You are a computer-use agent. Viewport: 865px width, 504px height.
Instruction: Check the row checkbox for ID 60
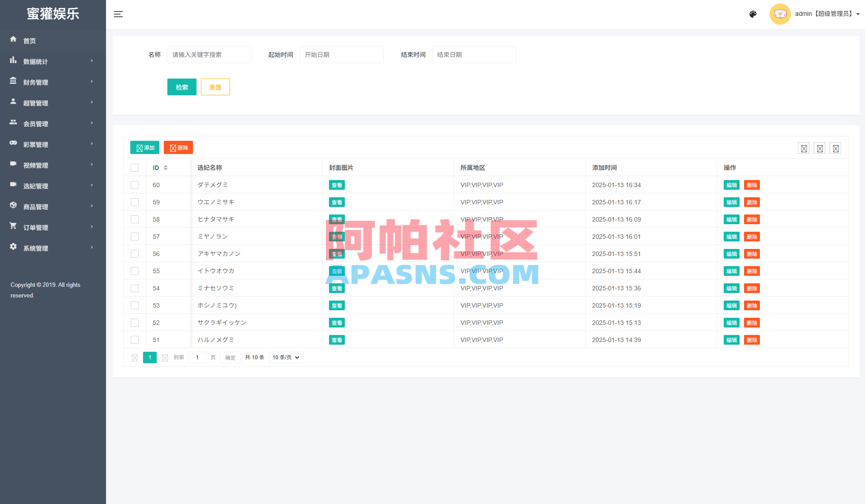coord(135,184)
